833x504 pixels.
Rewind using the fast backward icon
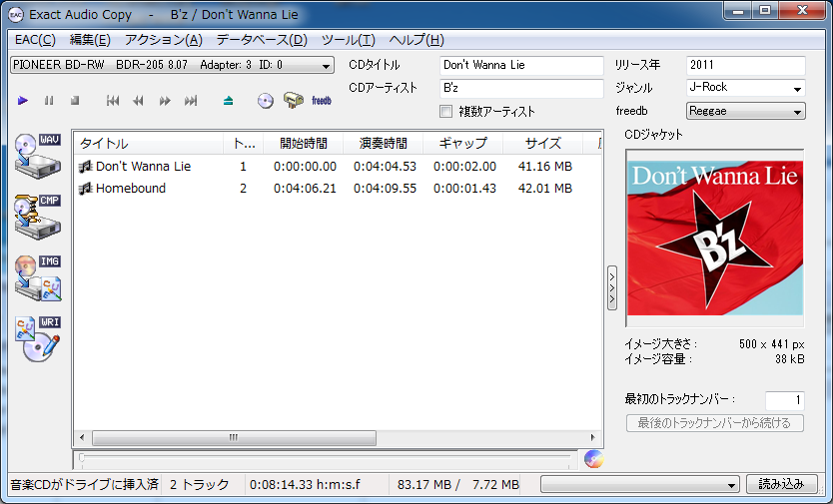(138, 101)
